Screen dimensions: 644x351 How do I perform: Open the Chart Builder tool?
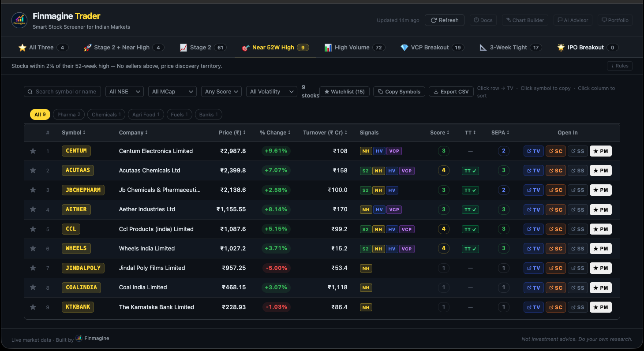tap(525, 20)
